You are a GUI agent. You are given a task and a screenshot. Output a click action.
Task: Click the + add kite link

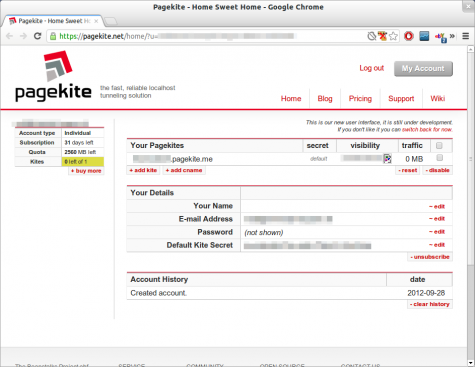[143, 170]
